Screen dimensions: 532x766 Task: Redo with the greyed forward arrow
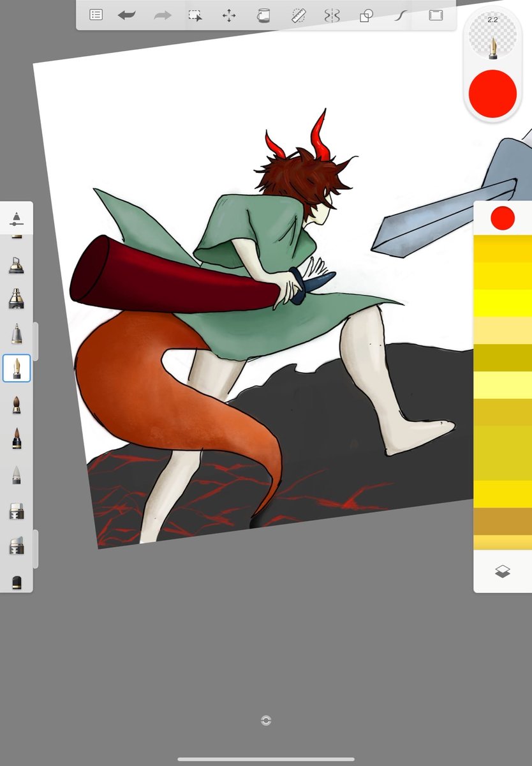click(163, 15)
